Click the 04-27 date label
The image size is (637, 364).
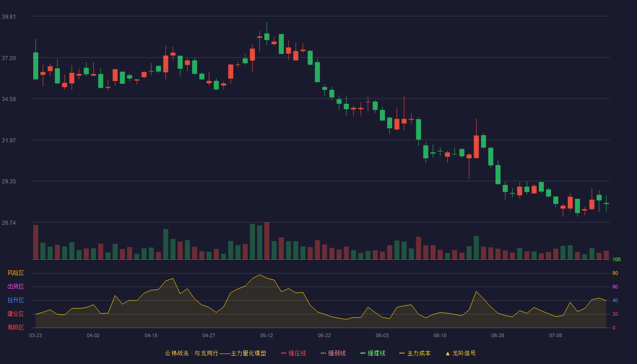click(209, 335)
